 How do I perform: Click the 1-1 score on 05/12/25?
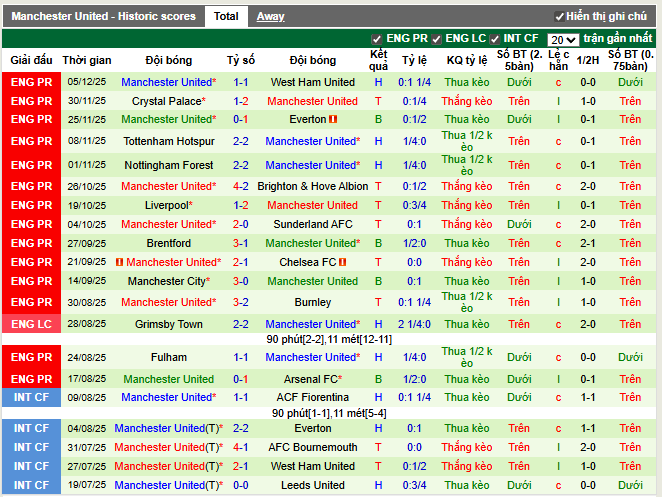click(241, 82)
